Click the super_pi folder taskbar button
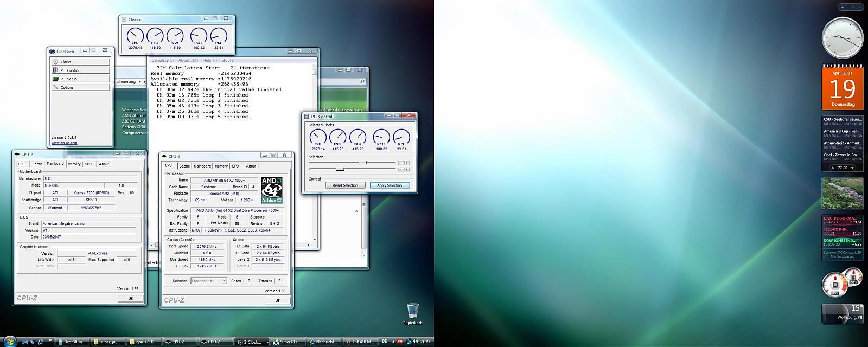Screen dimensions: 868x347 pyautogui.click(x=109, y=342)
